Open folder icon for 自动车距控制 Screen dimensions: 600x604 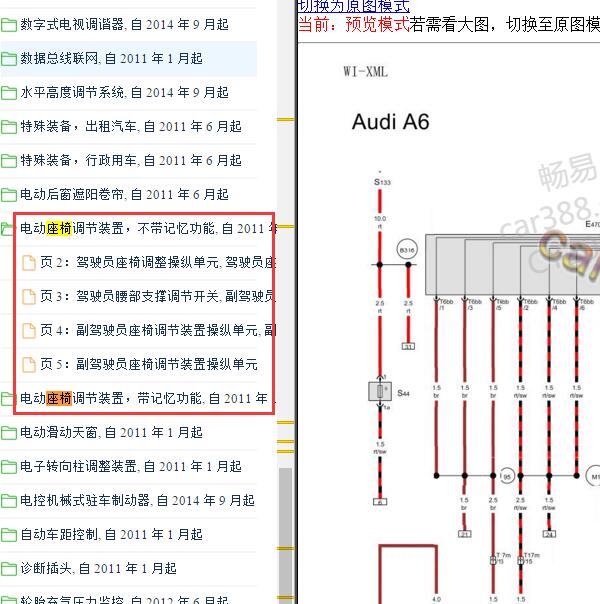click(x=8, y=535)
